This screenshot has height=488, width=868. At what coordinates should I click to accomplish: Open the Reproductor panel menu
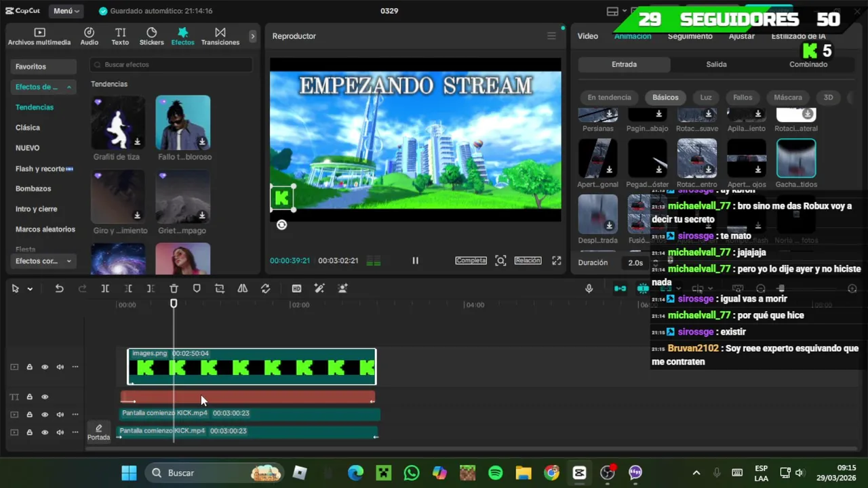(x=551, y=36)
